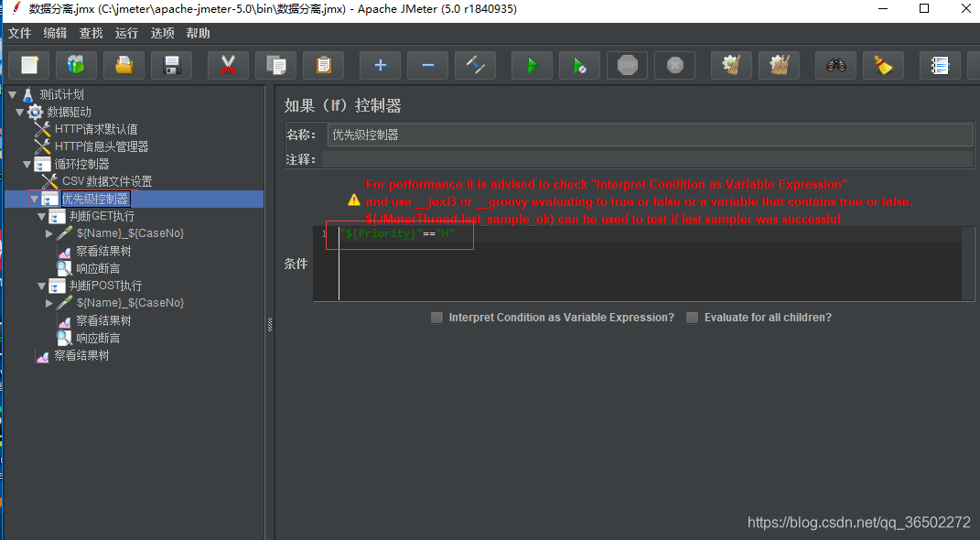Open Search with the binoculars icon
This screenshot has height=540, width=980.
835,65
